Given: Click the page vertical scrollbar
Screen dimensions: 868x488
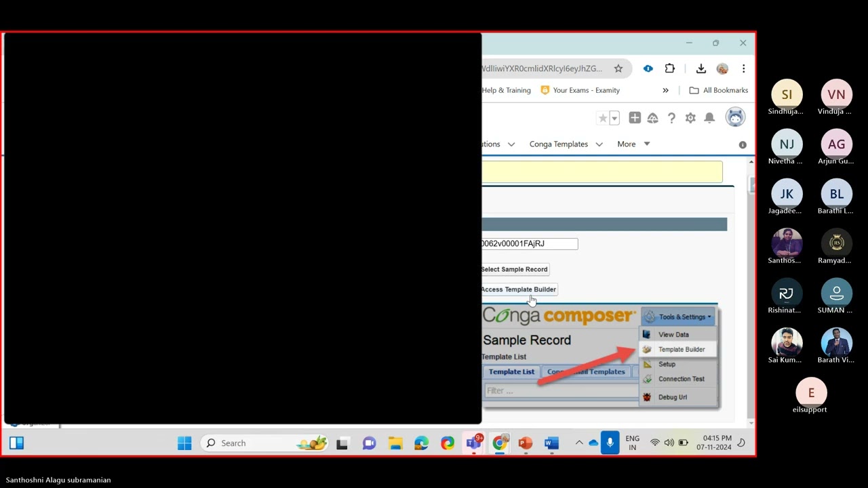Looking at the screenshot, I should 751,184.
